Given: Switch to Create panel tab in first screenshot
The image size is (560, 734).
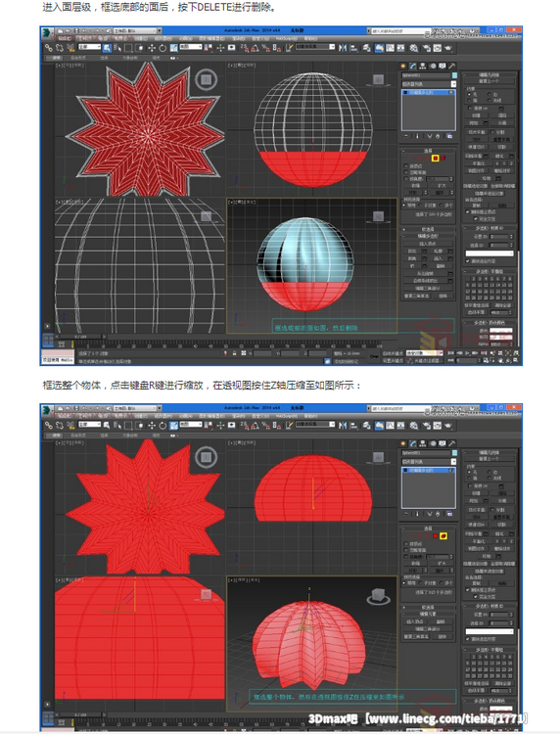Looking at the screenshot, I should click(403, 66).
